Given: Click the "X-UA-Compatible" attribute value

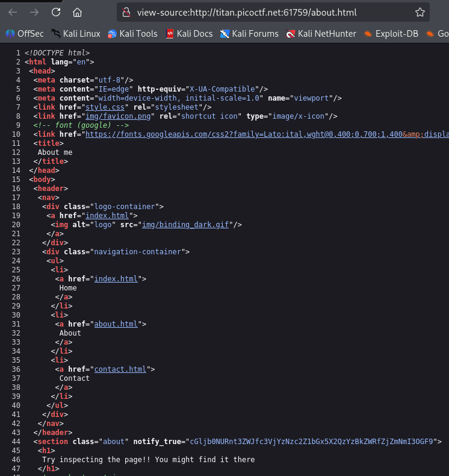Looking at the screenshot, I should (222, 89).
